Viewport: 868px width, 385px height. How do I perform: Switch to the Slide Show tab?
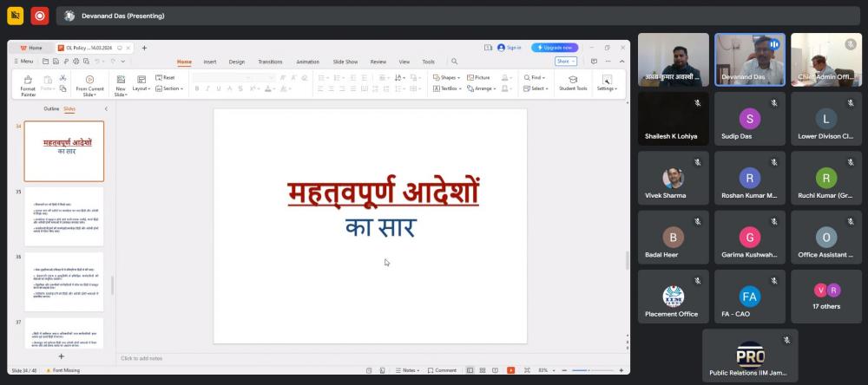pyautogui.click(x=345, y=62)
